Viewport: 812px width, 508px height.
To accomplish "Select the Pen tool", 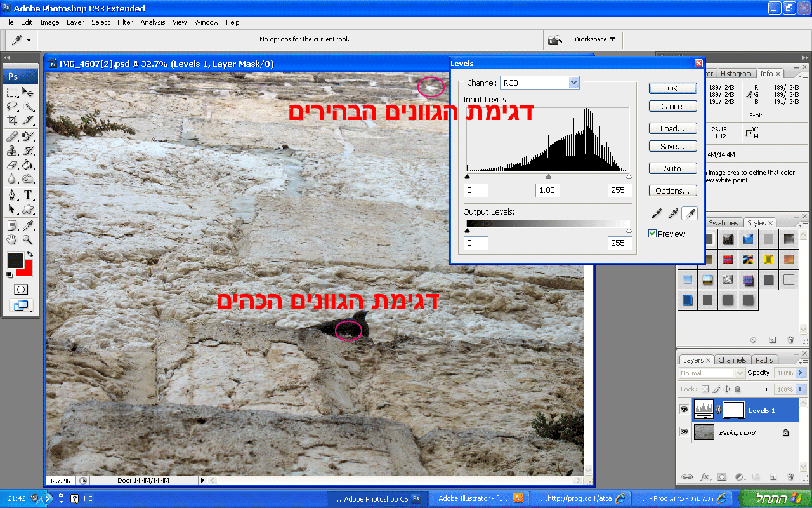I will coord(12,195).
